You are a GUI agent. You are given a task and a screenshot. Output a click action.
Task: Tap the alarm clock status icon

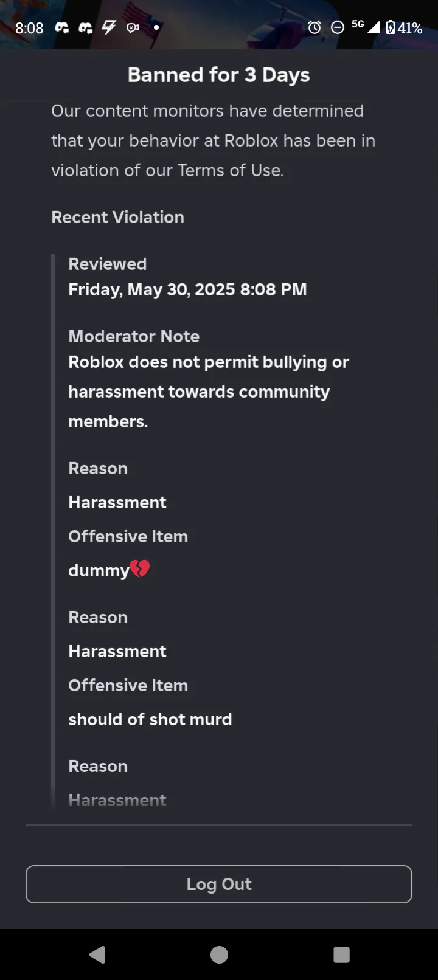315,27
